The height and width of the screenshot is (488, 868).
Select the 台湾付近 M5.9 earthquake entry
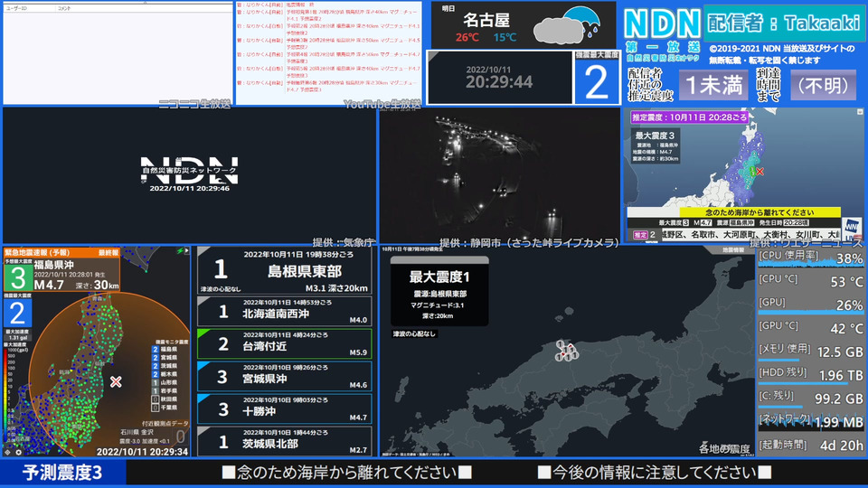click(285, 344)
